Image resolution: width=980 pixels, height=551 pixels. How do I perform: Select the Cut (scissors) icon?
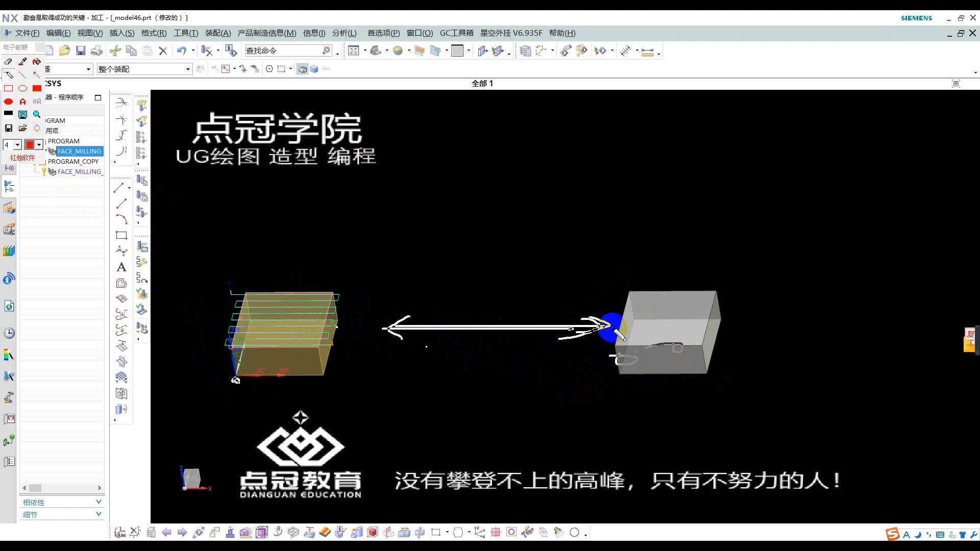point(114,50)
